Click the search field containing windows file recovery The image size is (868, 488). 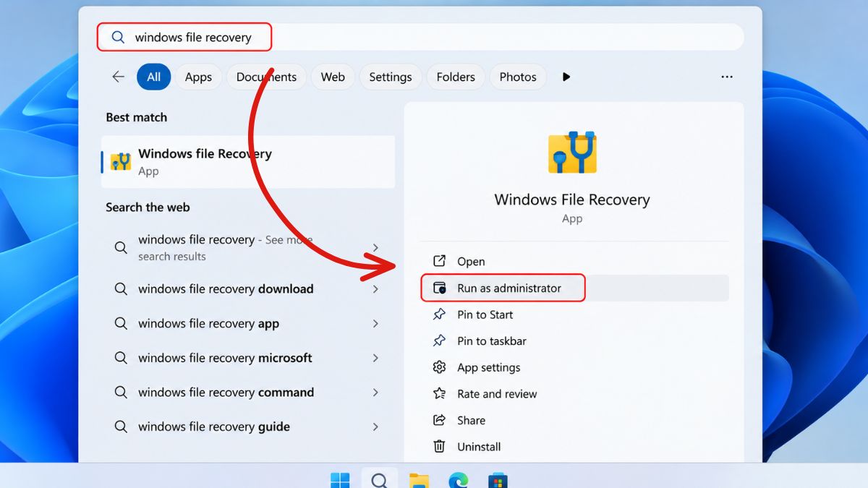click(x=420, y=37)
